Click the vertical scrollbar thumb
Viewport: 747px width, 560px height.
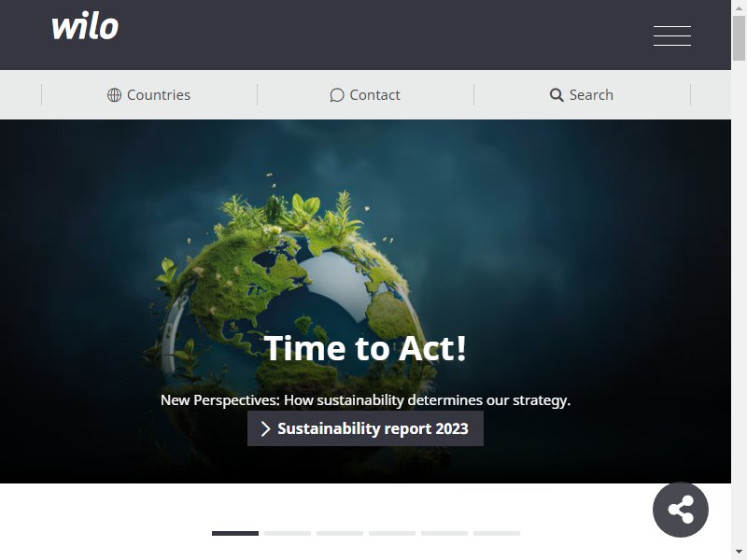coord(739,38)
